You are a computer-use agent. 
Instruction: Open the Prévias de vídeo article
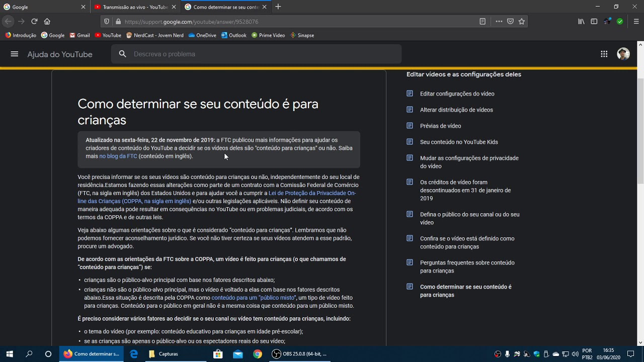440,126
